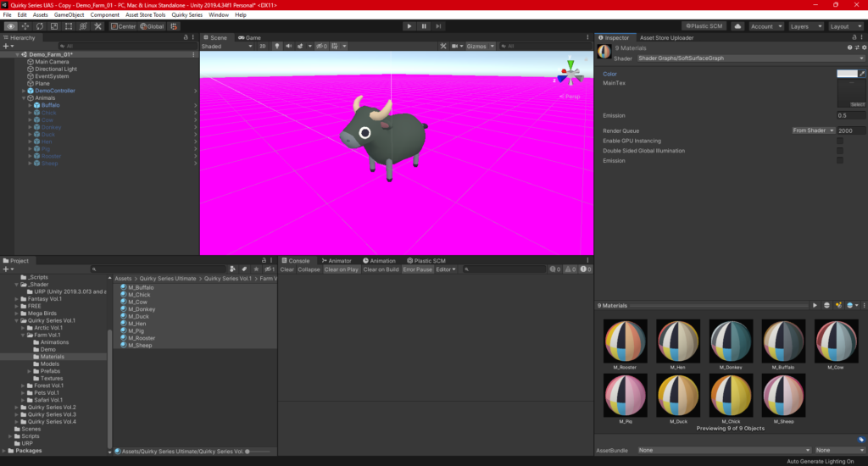The height and width of the screenshot is (466, 868).
Task: Open the Shader dropdown
Action: (751, 58)
